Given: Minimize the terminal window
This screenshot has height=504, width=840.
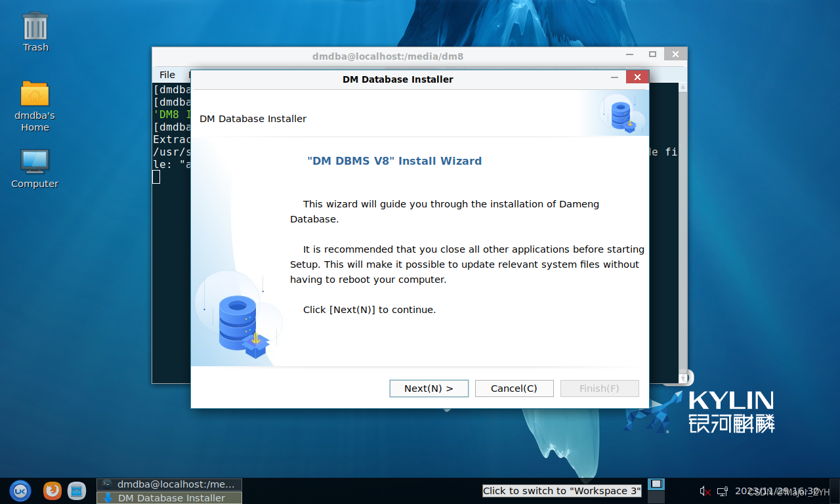Looking at the screenshot, I should [x=631, y=54].
